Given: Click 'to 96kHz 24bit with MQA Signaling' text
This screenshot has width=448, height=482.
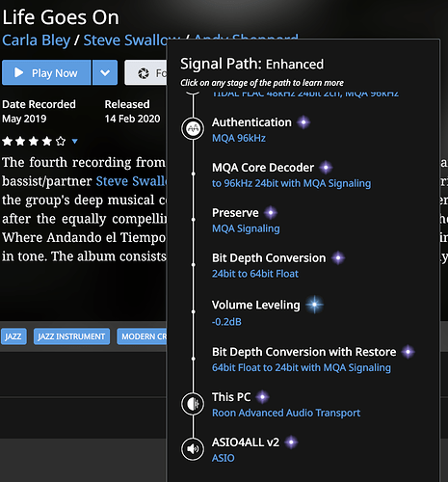Looking at the screenshot, I should (292, 183).
